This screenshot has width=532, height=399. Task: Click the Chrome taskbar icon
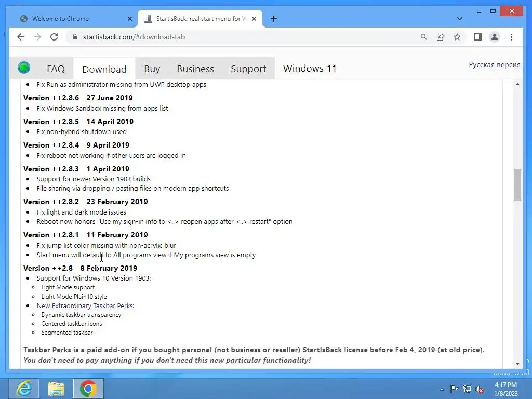(88, 389)
